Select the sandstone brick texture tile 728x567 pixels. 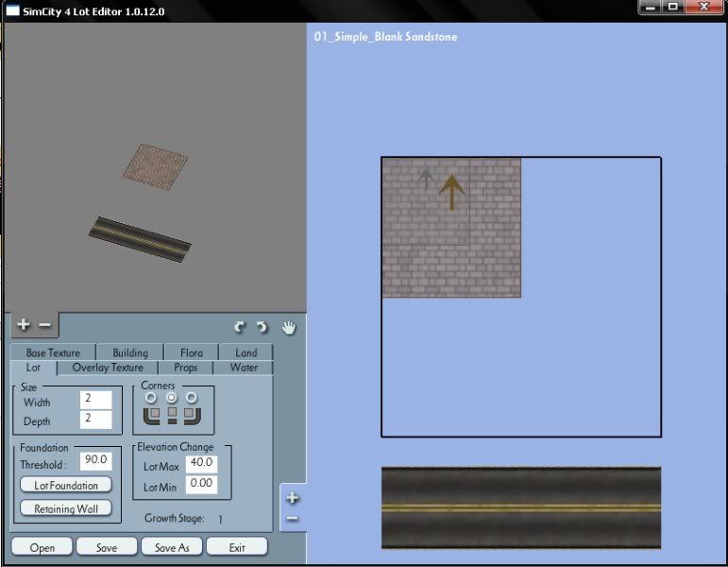pos(451,228)
